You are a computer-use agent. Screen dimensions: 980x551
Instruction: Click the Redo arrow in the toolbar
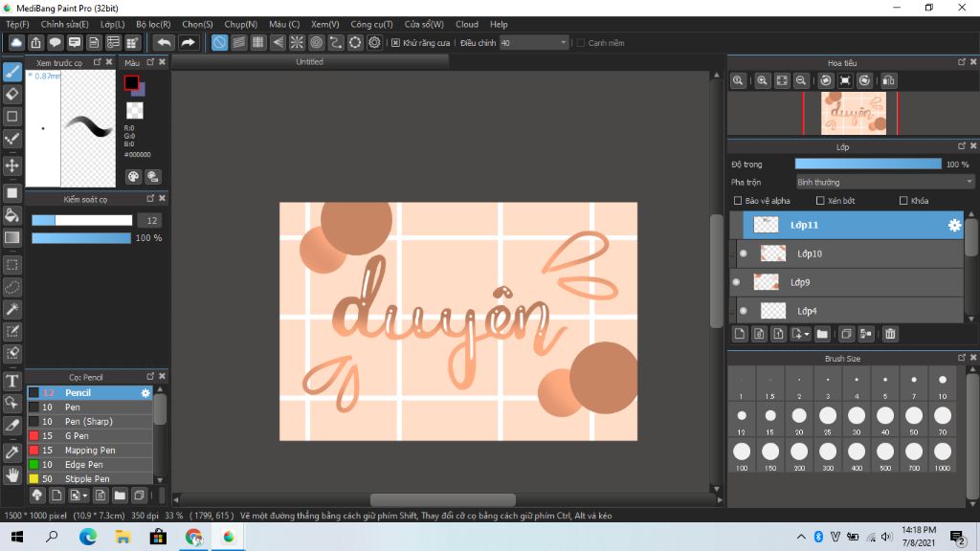pyautogui.click(x=188, y=42)
